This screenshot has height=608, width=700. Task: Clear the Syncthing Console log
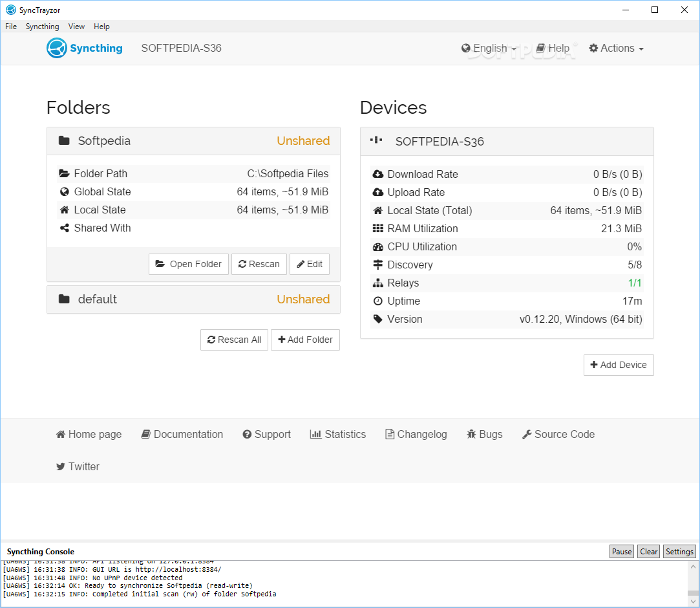649,551
